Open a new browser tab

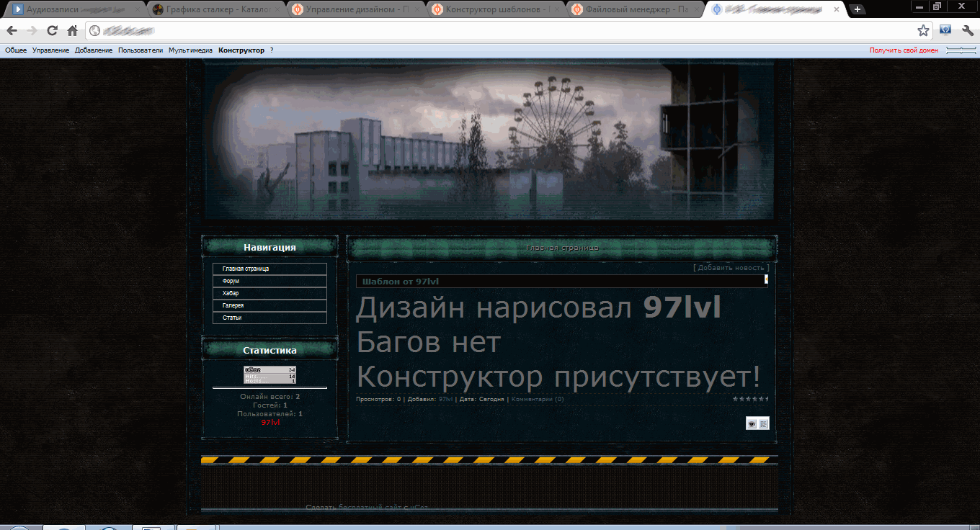tap(857, 9)
